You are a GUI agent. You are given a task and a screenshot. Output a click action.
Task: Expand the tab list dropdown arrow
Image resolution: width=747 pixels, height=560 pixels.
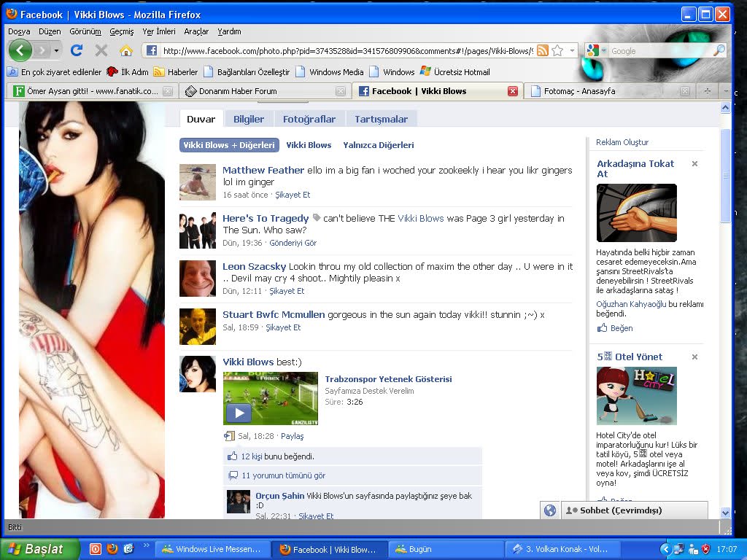pyautogui.click(x=724, y=91)
